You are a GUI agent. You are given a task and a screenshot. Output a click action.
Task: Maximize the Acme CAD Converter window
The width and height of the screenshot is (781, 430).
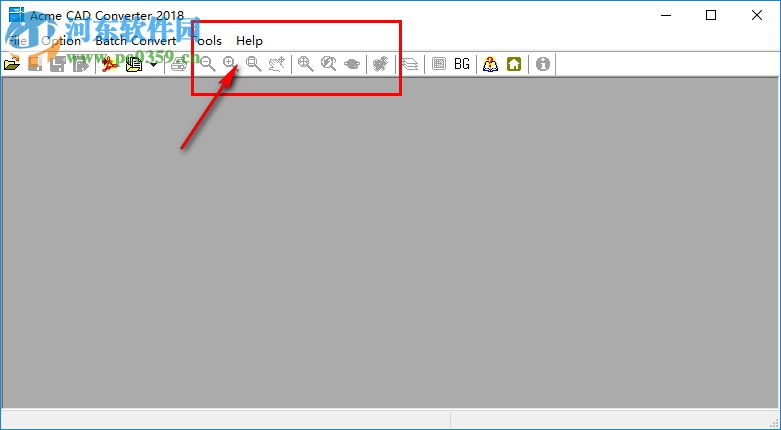711,15
